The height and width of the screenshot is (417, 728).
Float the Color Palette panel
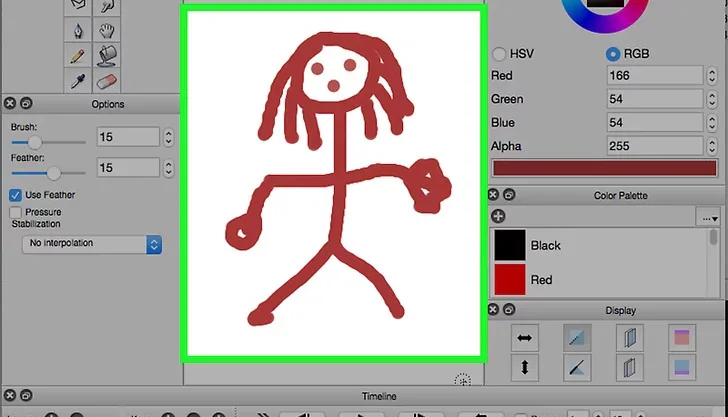pyautogui.click(x=509, y=195)
